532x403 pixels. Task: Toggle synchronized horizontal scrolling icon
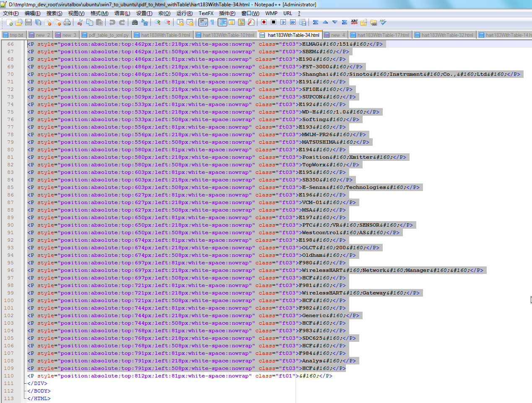pyautogui.click(x=190, y=22)
